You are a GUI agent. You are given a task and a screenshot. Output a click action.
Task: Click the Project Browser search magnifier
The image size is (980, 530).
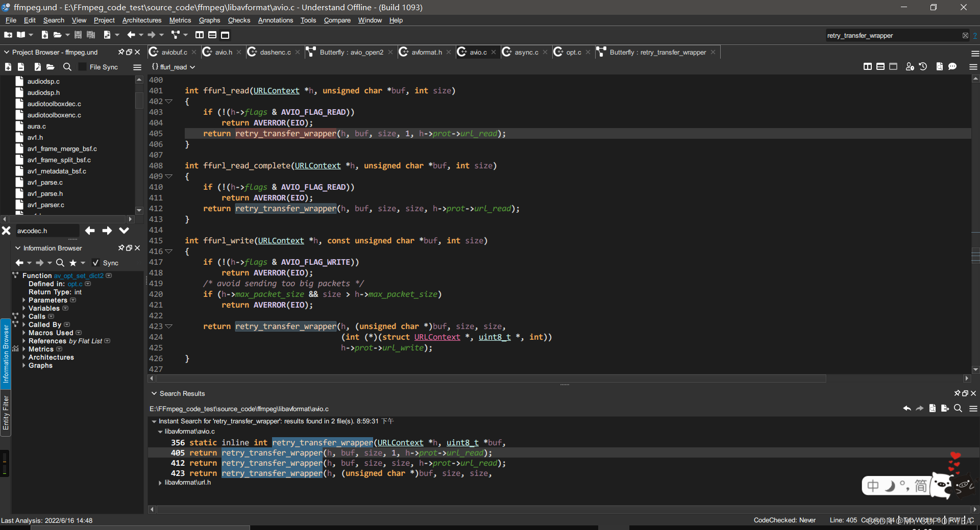click(x=67, y=67)
